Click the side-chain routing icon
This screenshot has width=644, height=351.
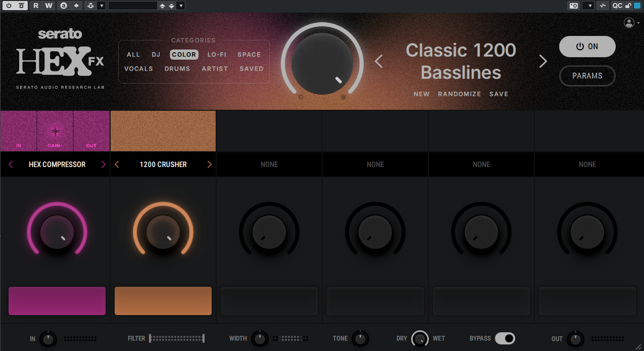click(x=90, y=6)
